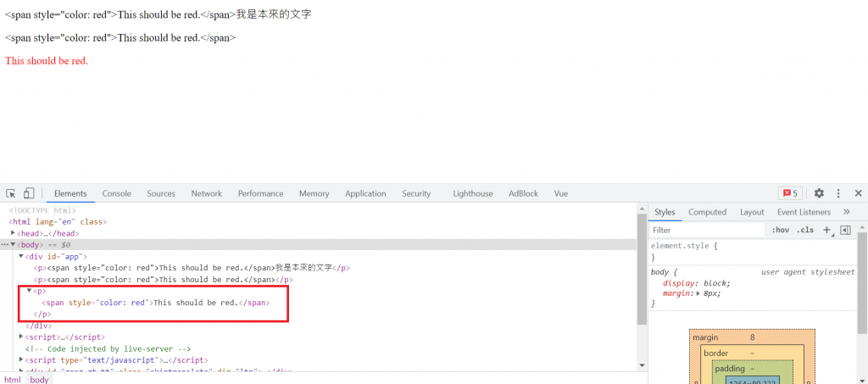Expand the script type="text/javascript" node

coord(21,359)
